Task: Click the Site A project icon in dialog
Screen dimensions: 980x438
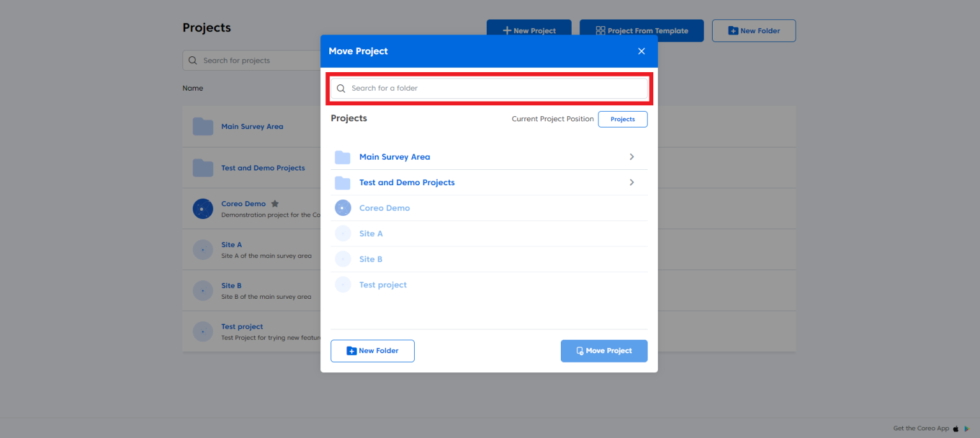Action: click(x=343, y=233)
